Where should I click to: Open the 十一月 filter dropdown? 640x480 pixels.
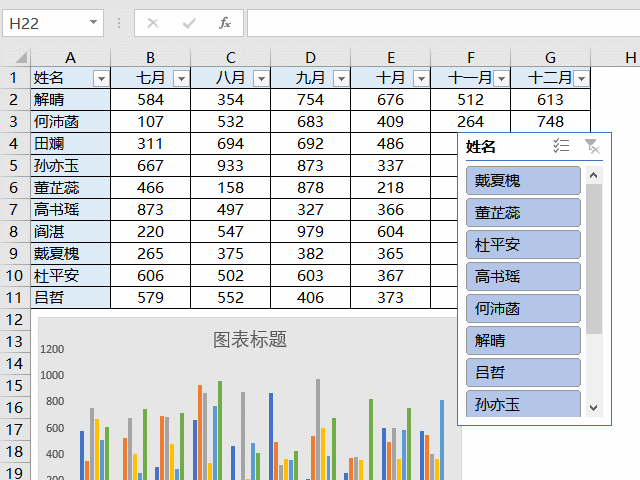tap(501, 78)
